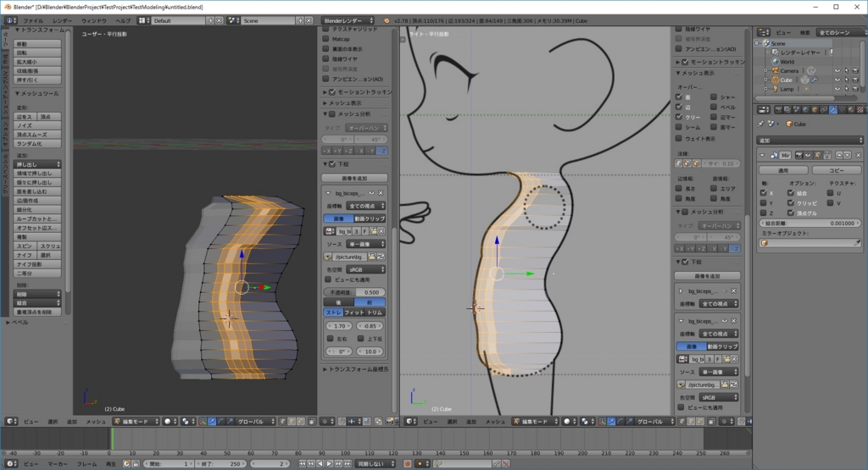
Task: Click the 細分化 subdivide button
Action: point(37,209)
